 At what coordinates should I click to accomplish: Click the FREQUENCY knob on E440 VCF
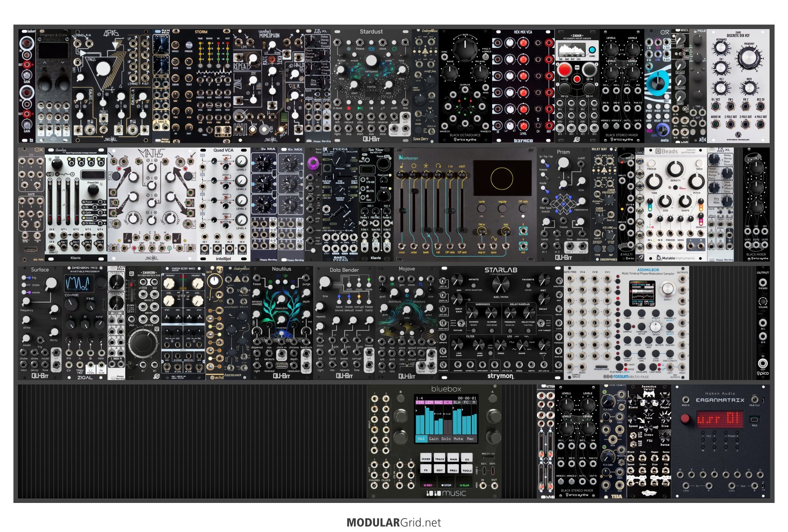pyautogui.click(x=749, y=58)
